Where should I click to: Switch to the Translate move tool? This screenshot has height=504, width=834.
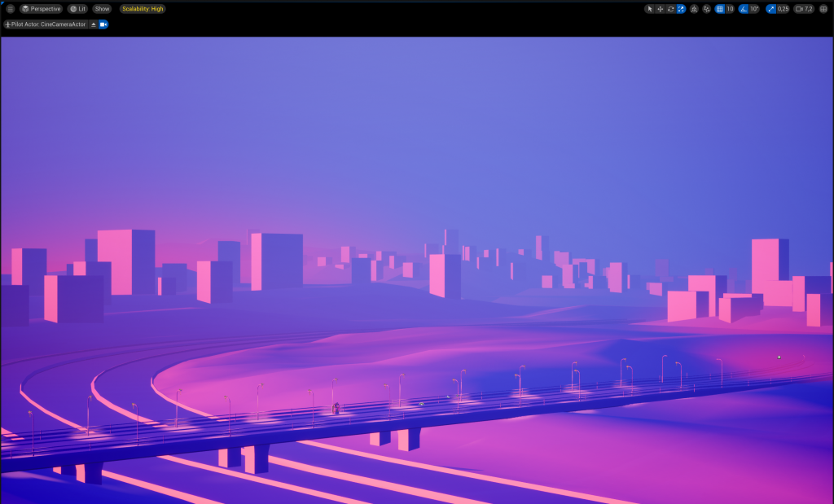tap(661, 9)
